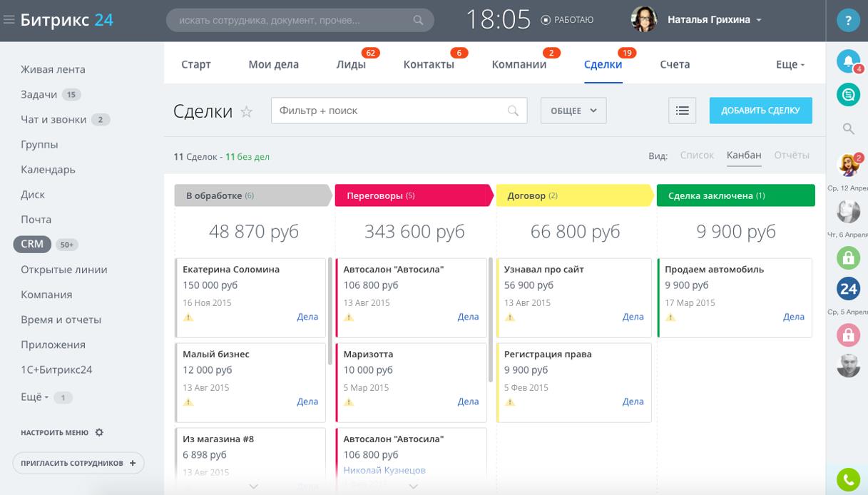868x495 pixels.
Task: Click the Пригласить сотрудников button
Action: coord(78,463)
